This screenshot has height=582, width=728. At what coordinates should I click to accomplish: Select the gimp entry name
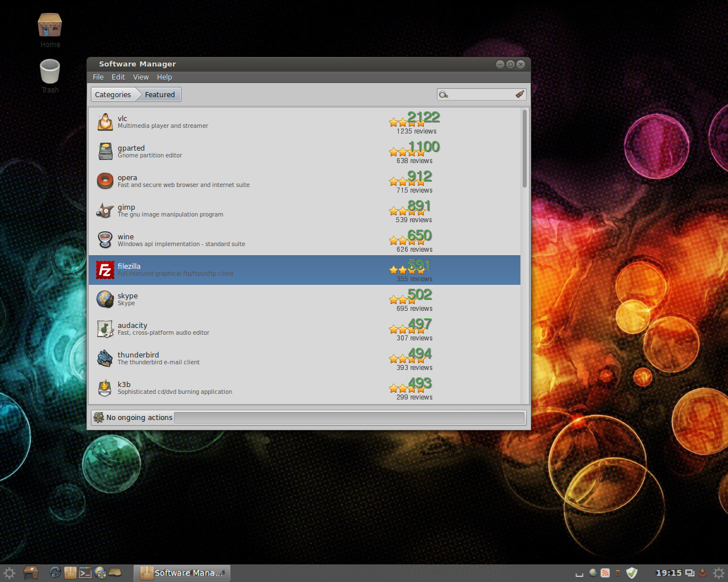pyautogui.click(x=126, y=207)
